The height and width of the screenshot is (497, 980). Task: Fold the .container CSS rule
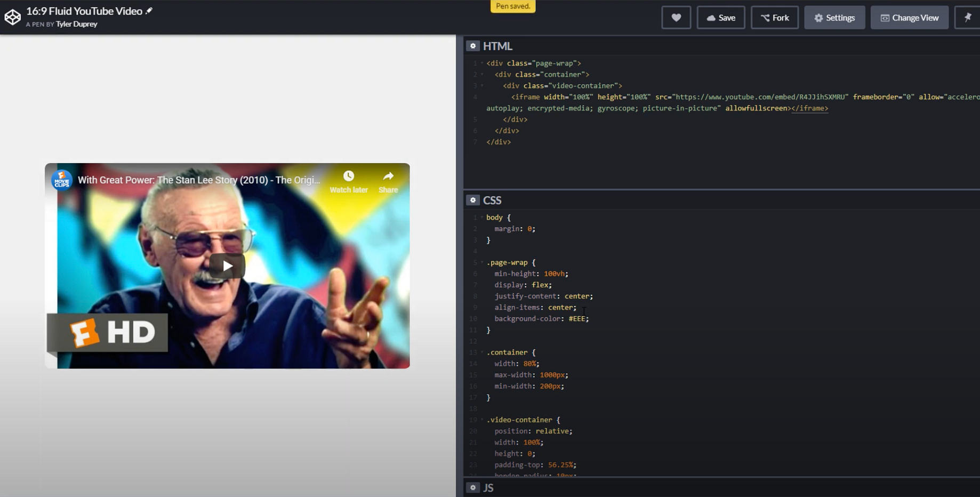click(x=482, y=352)
